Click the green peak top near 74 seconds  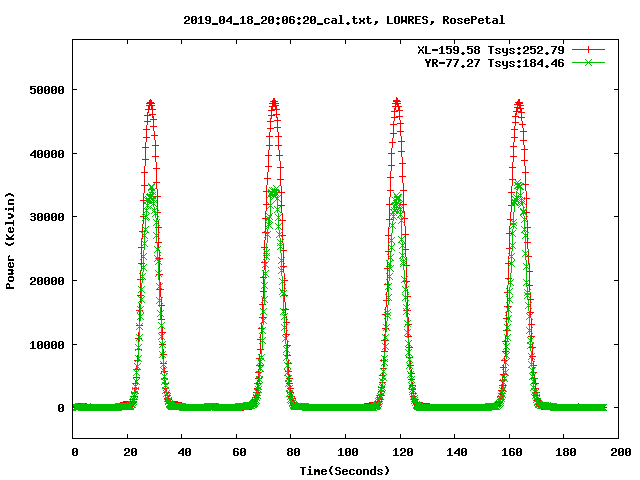[274, 192]
